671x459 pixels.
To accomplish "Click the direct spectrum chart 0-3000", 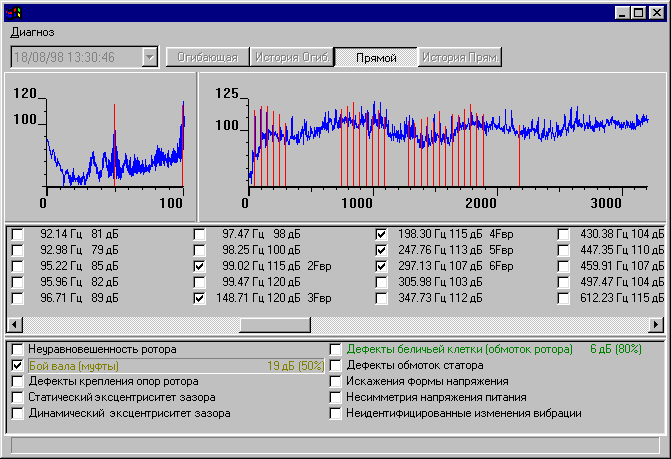I will (x=433, y=147).
